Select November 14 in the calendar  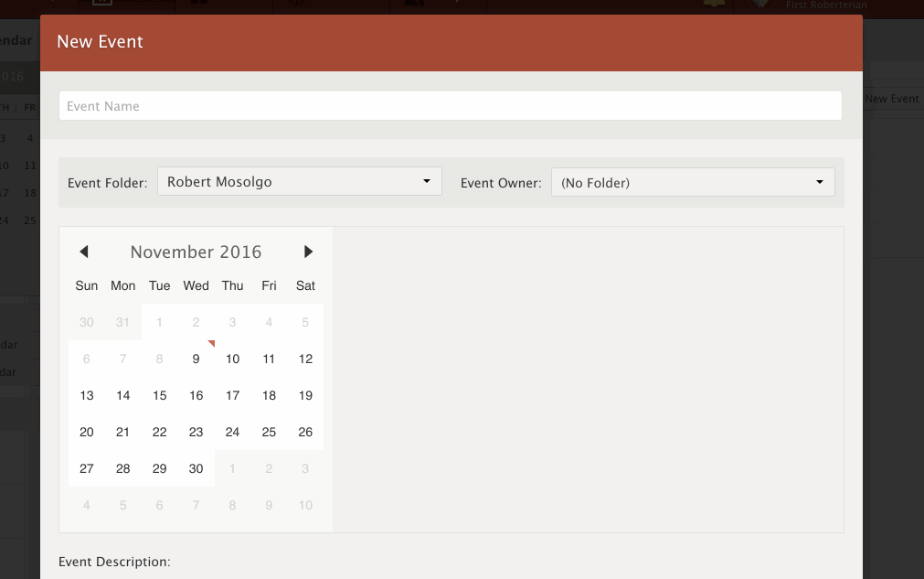click(123, 395)
